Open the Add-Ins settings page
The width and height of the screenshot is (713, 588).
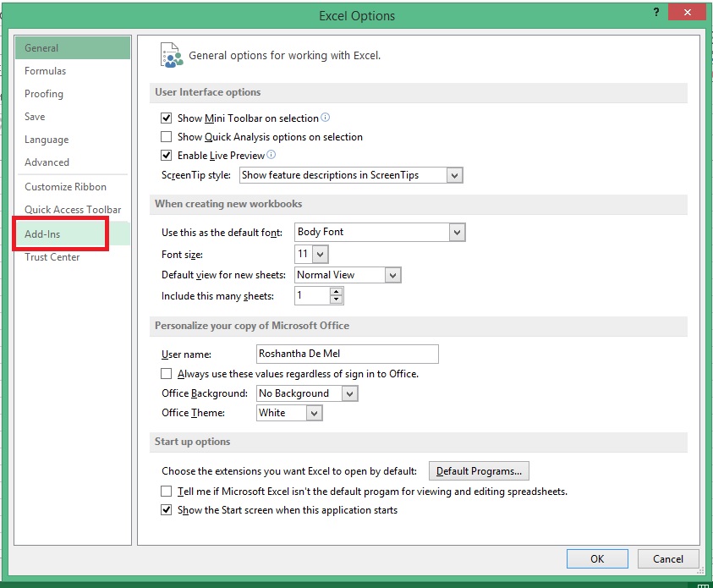coord(42,234)
